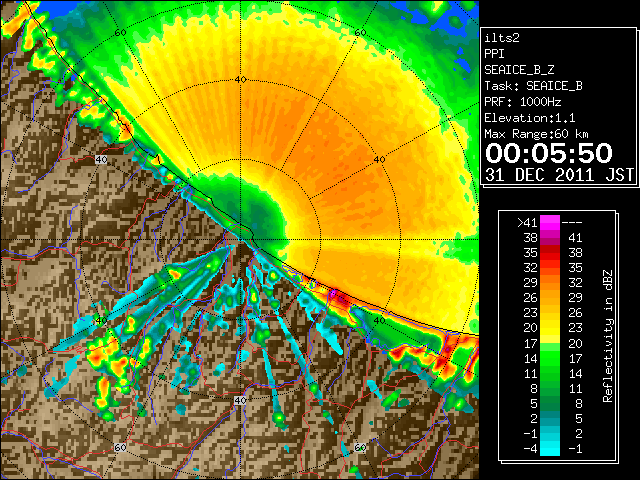This screenshot has height=480, width=640.
Task: Click the "-4" legend label
Action: pos(530,449)
